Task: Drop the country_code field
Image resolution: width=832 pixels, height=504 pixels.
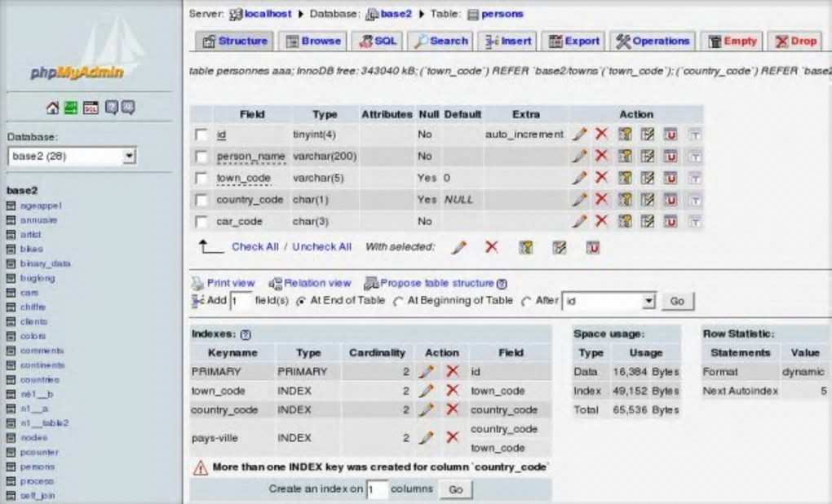Action: 601,200
